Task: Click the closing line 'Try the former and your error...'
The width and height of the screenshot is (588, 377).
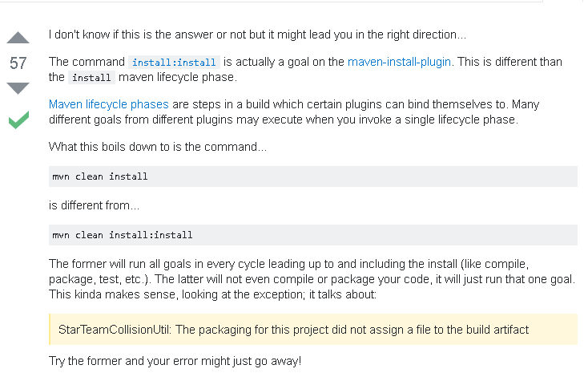Action: pos(175,361)
